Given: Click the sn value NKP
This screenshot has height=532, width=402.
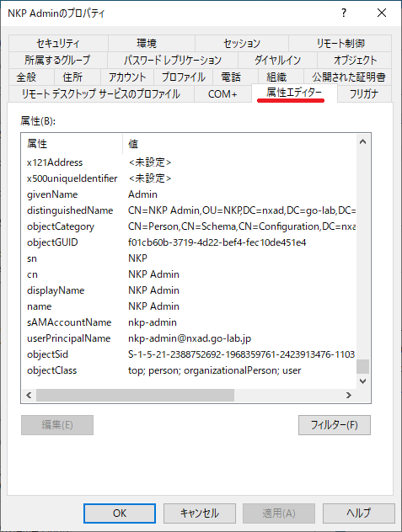Looking at the screenshot, I should point(137,258).
